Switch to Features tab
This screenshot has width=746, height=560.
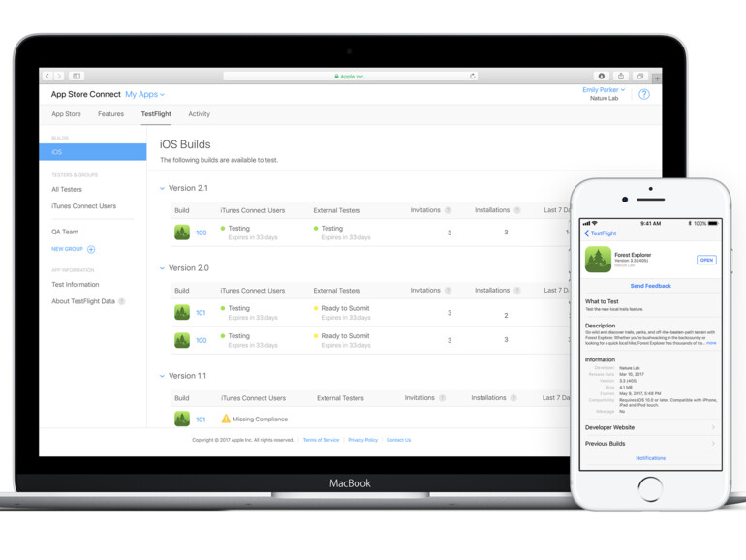tap(110, 114)
